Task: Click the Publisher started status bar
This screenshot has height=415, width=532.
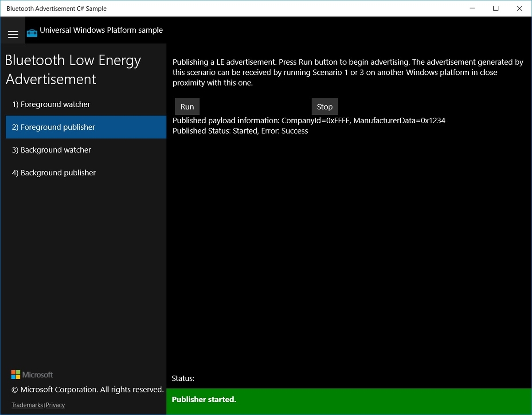Action: [x=349, y=401]
